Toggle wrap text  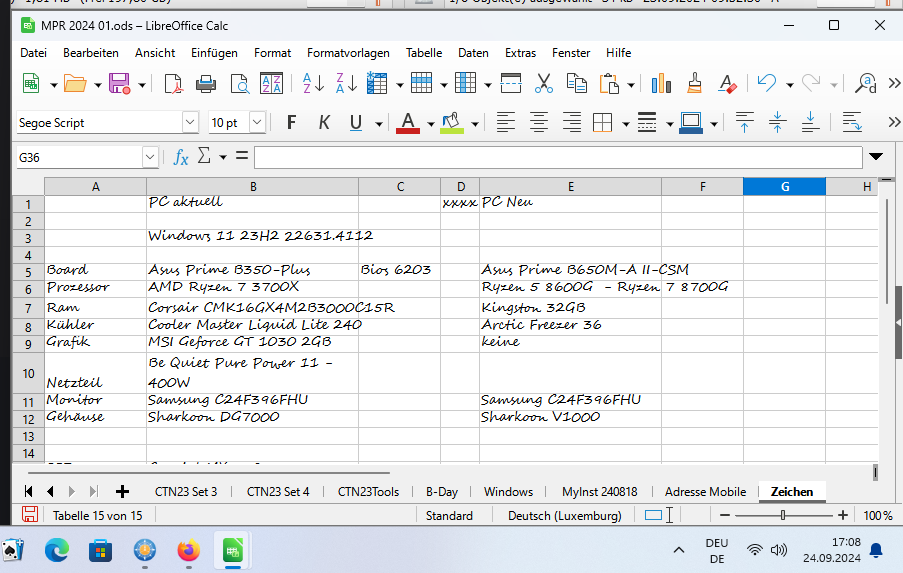tap(852, 123)
